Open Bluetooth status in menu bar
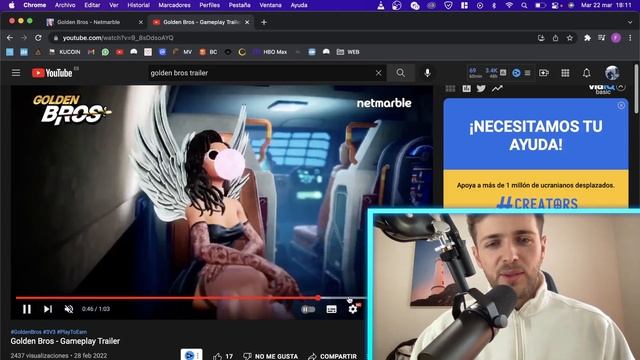The image size is (640, 360). click(x=493, y=5)
